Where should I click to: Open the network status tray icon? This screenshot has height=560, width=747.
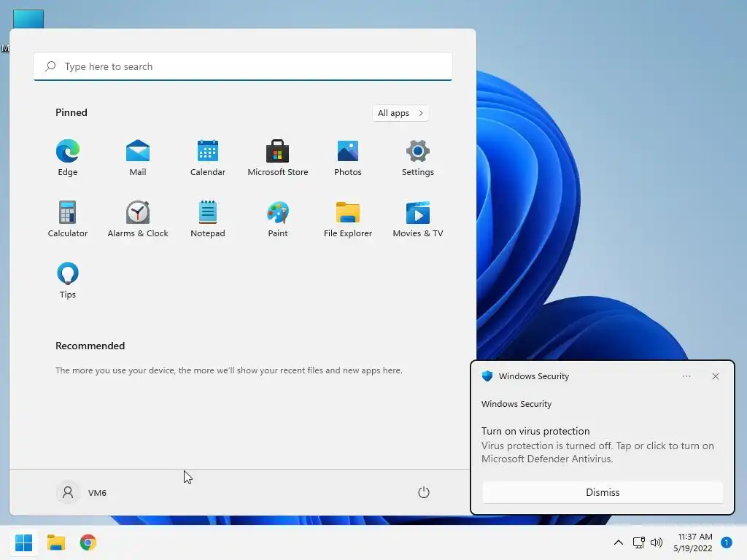[638, 542]
